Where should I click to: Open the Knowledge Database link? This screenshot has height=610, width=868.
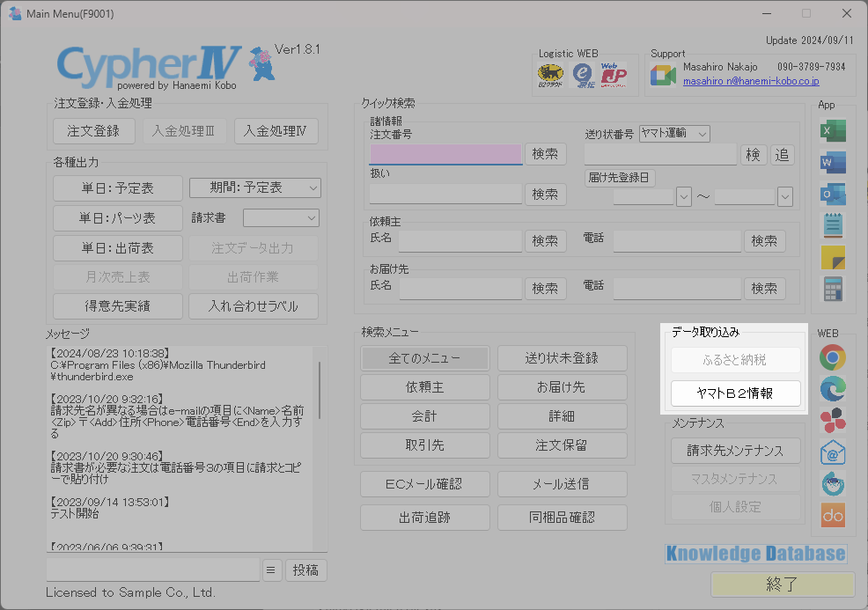(x=755, y=554)
